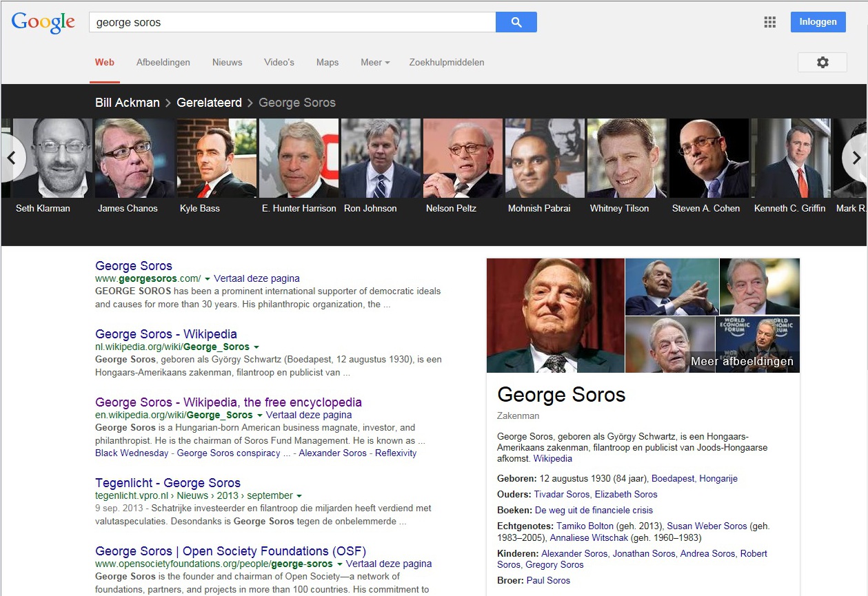Click the blue search magnifier button

click(x=516, y=22)
